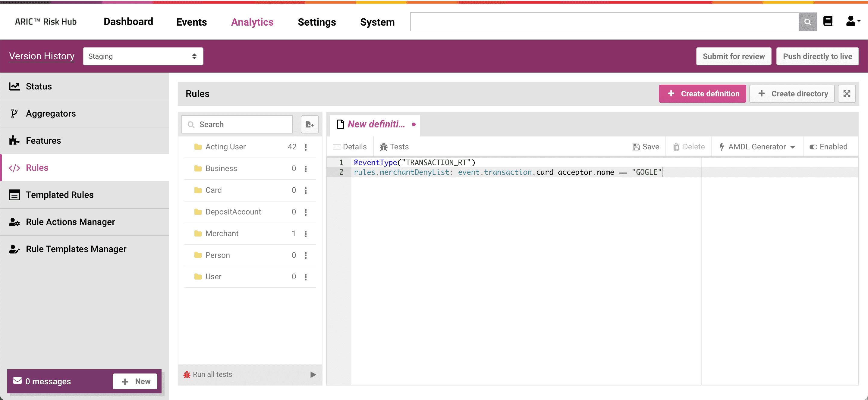Open the Staging version dropdown
This screenshot has width=868, height=400.
(x=143, y=56)
